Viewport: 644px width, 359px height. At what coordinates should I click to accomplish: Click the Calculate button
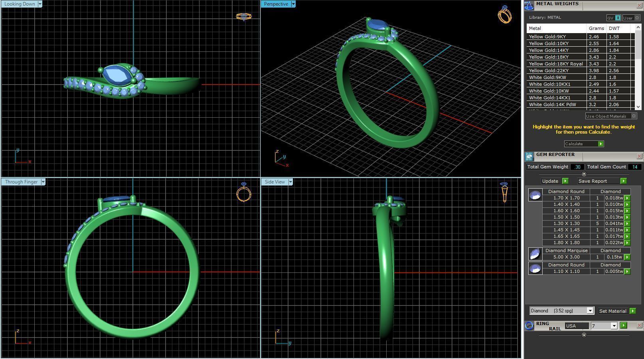pyautogui.click(x=584, y=144)
